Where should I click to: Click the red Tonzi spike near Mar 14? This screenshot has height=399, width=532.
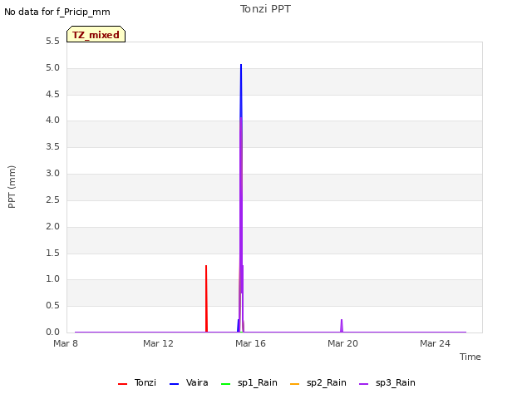(x=206, y=298)
